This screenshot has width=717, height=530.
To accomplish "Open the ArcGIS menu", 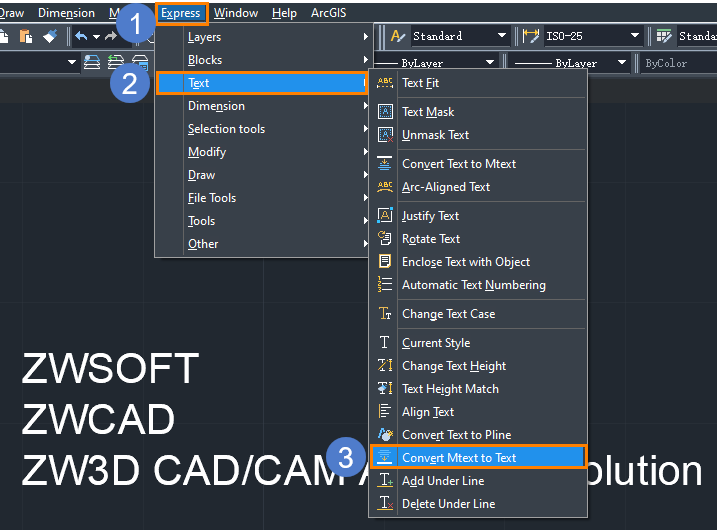I will tap(328, 13).
